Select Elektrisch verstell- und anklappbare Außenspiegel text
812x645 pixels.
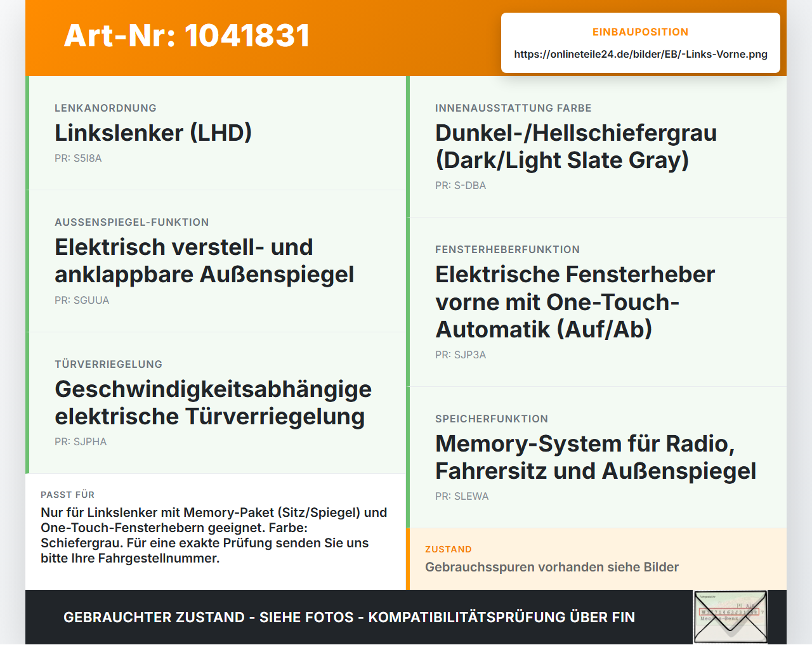coord(204,261)
